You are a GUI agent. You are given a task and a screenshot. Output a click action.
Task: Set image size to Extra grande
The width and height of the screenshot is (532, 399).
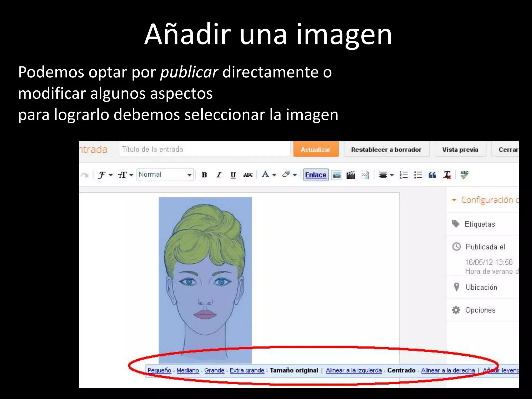click(x=247, y=370)
